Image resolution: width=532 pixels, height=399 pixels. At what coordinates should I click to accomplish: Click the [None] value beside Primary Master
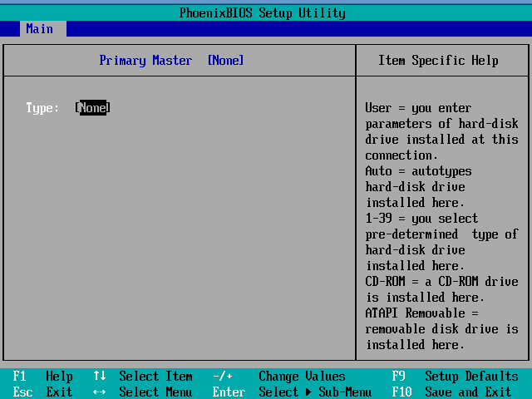point(225,61)
